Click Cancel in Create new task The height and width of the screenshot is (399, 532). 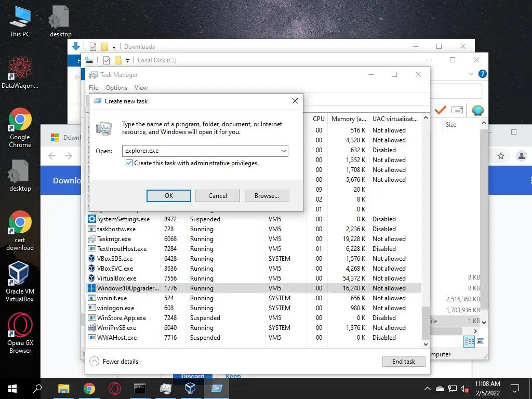tap(218, 196)
